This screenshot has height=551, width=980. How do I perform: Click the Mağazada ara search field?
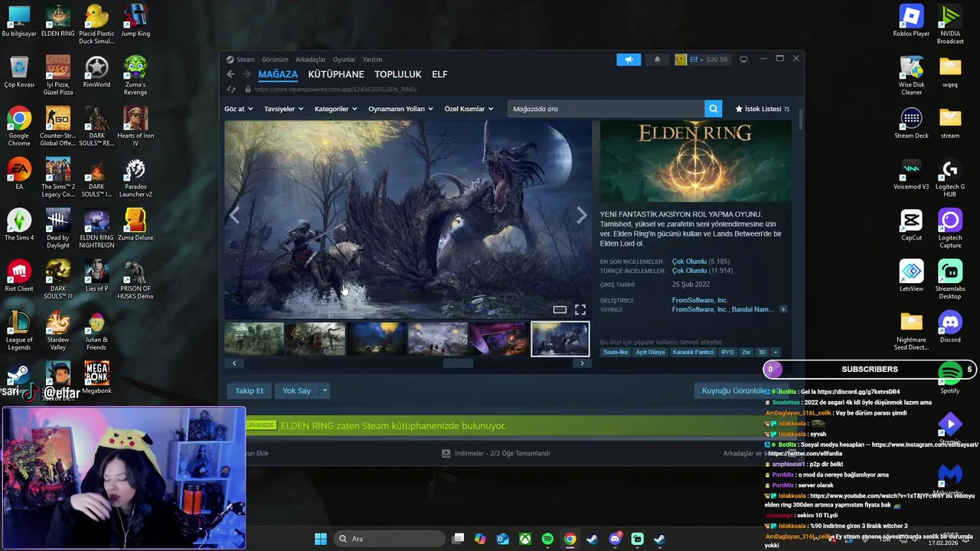606,109
